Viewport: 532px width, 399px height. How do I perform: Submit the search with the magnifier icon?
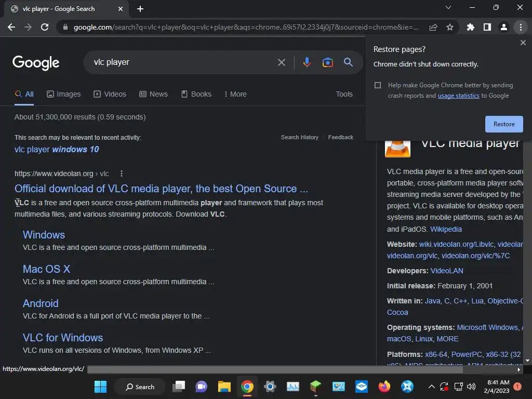[348, 62]
